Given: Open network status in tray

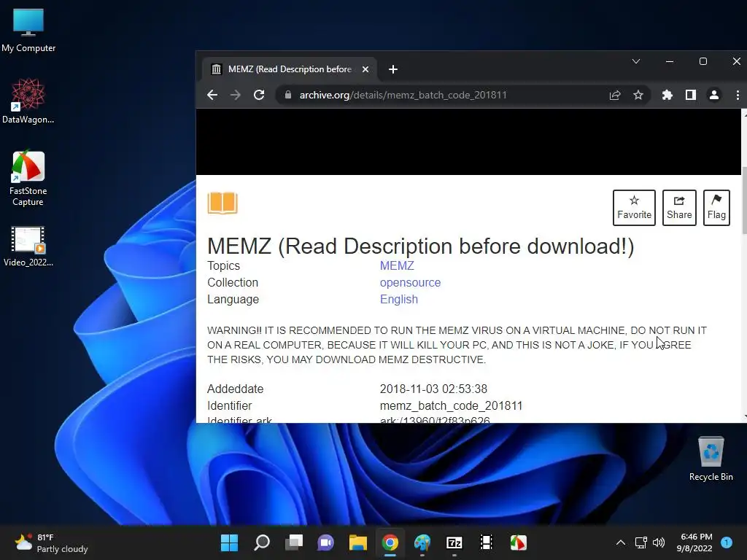Looking at the screenshot, I should (640, 542).
